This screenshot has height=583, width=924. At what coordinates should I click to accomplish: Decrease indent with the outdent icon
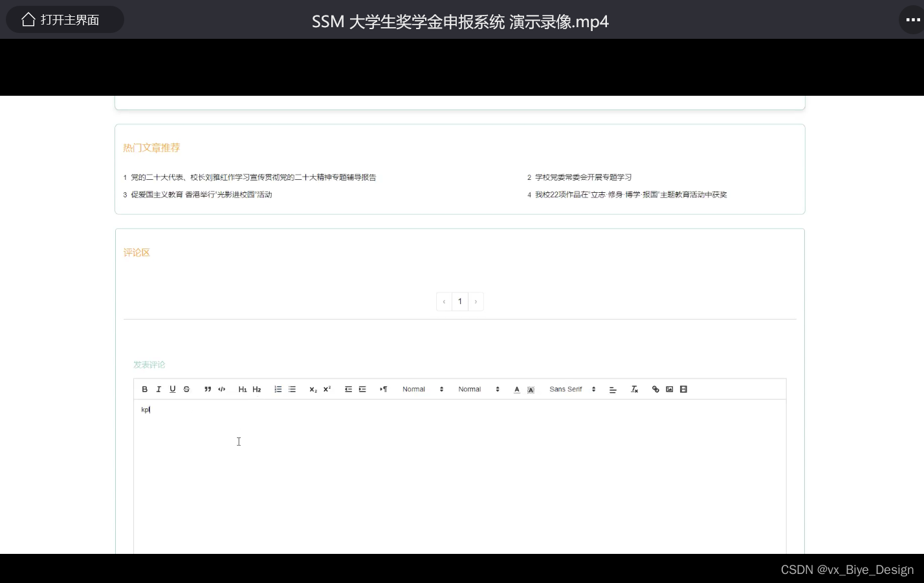tap(348, 390)
